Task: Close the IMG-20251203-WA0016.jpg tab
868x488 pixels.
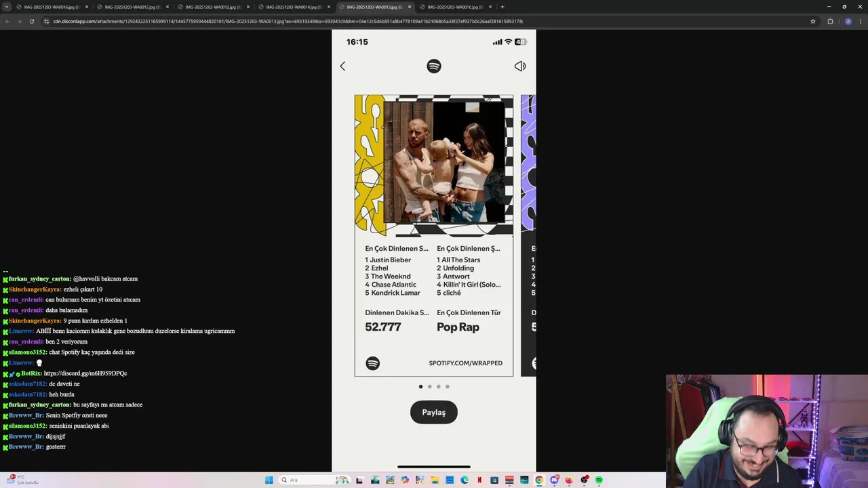Action: (87, 7)
